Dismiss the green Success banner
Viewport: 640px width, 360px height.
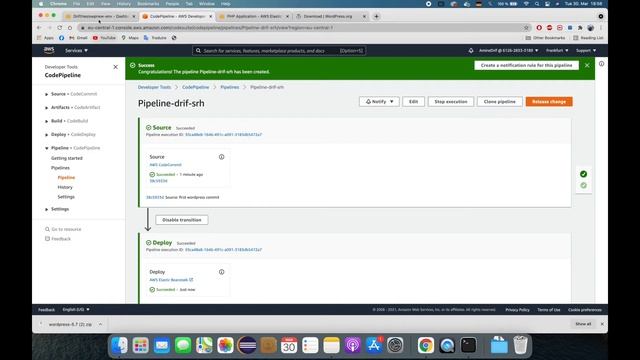[587, 65]
